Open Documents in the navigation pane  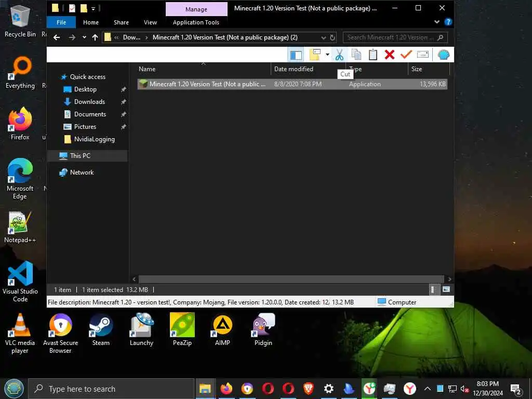click(90, 114)
